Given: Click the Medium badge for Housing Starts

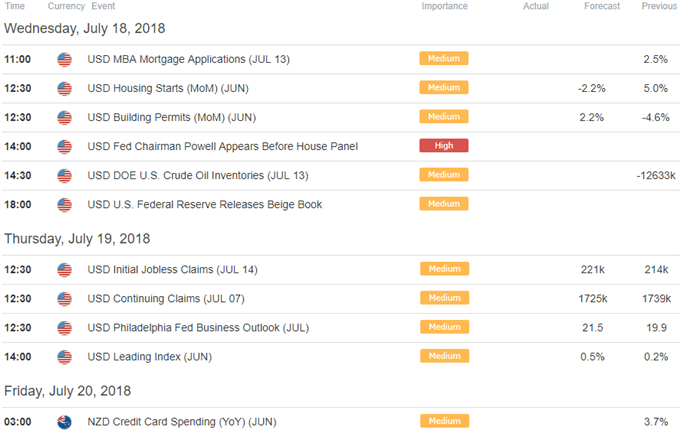Looking at the screenshot, I should coord(444,88).
